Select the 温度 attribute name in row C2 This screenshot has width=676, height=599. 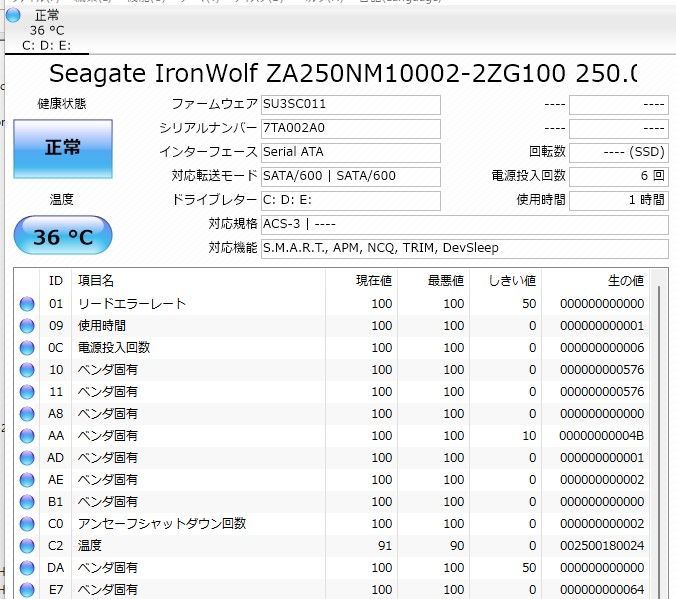tap(90, 546)
